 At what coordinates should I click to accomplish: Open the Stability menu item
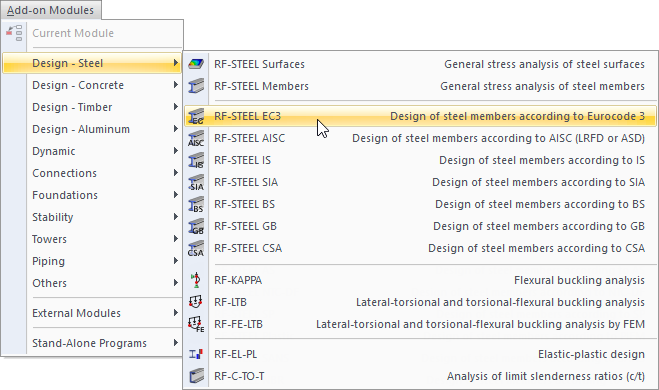click(92, 217)
